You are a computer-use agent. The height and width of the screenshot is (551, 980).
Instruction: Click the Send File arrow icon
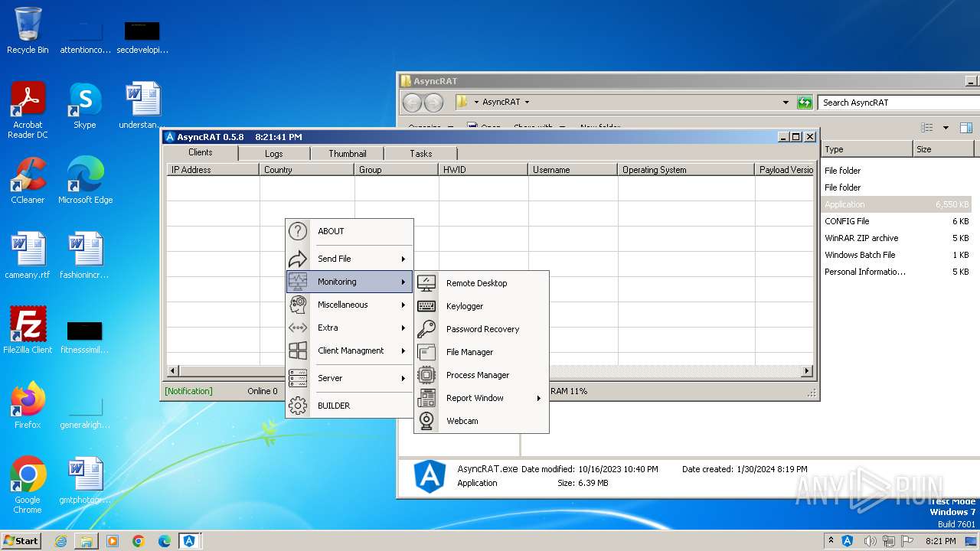pos(298,259)
